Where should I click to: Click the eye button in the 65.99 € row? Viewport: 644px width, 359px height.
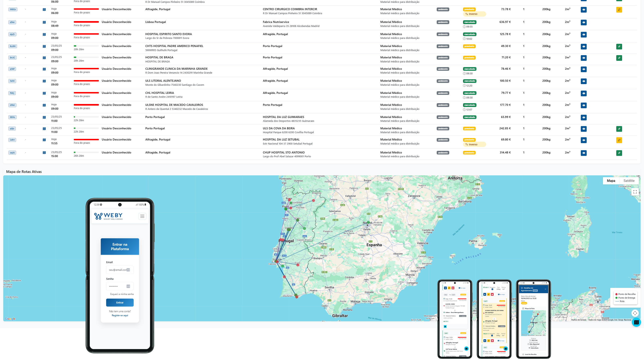point(583,118)
